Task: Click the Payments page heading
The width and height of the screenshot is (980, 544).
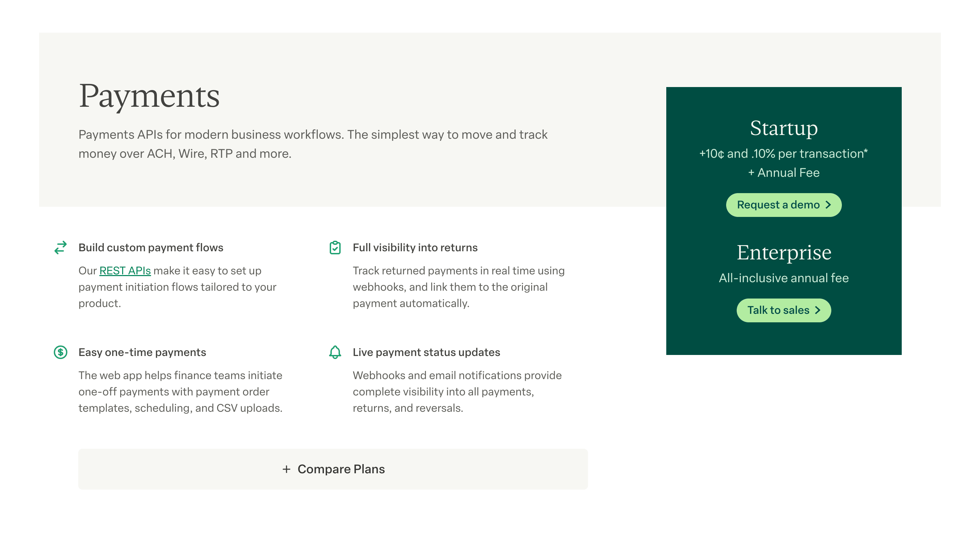Action: [x=149, y=96]
